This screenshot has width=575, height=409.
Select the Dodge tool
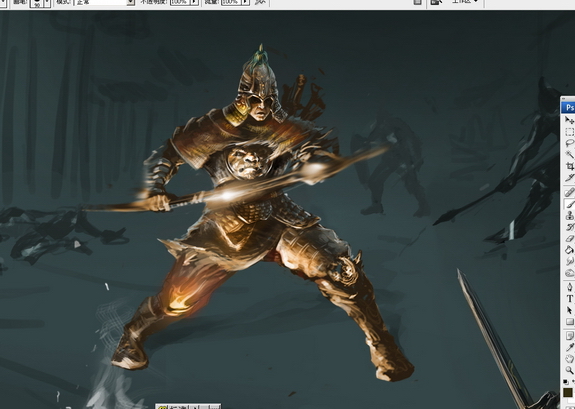[569, 273]
